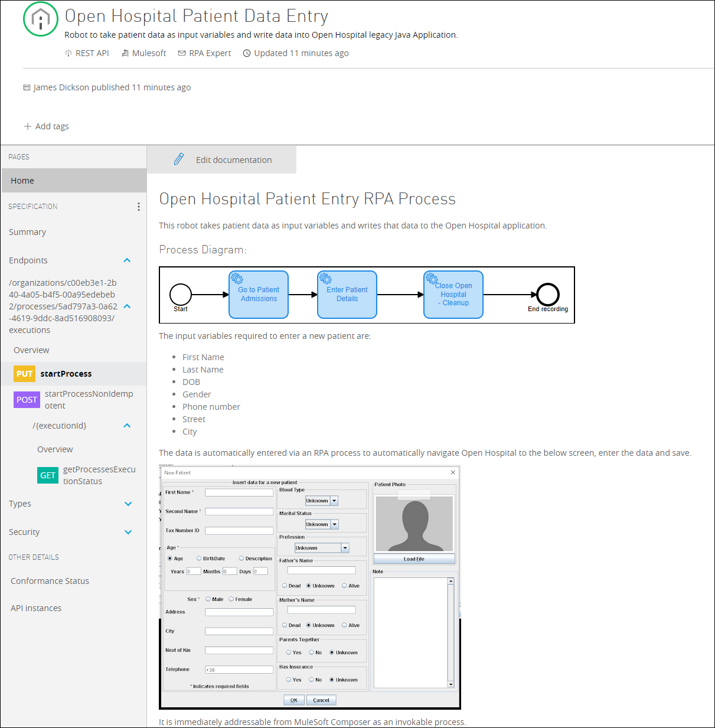Image resolution: width=715 pixels, height=728 pixels.
Task: Open the Blood Type dropdown
Action: (x=334, y=501)
